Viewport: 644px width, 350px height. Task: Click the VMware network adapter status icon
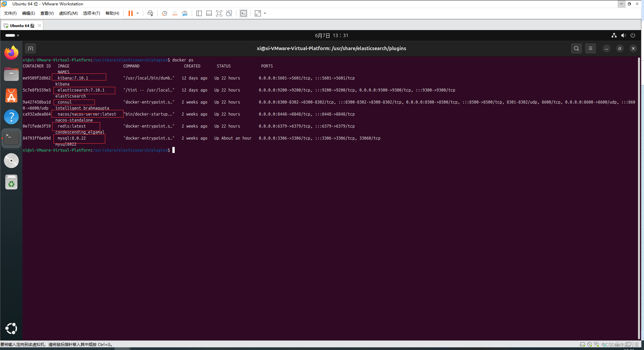pyautogui.click(x=597, y=344)
